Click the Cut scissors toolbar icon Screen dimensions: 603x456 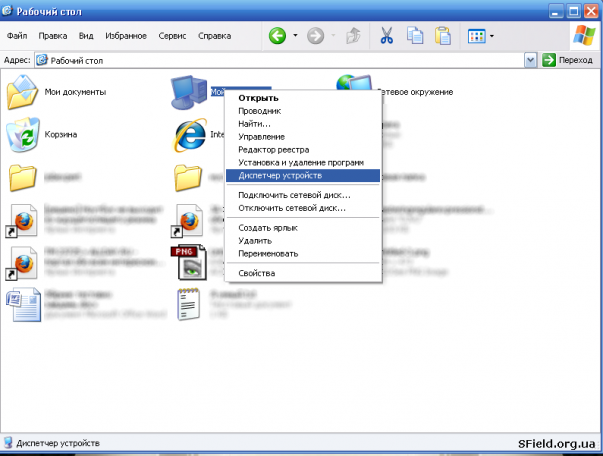[386, 36]
